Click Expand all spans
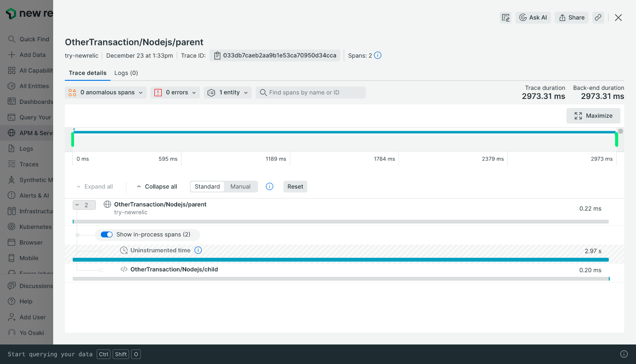The image size is (636, 364). click(x=94, y=187)
